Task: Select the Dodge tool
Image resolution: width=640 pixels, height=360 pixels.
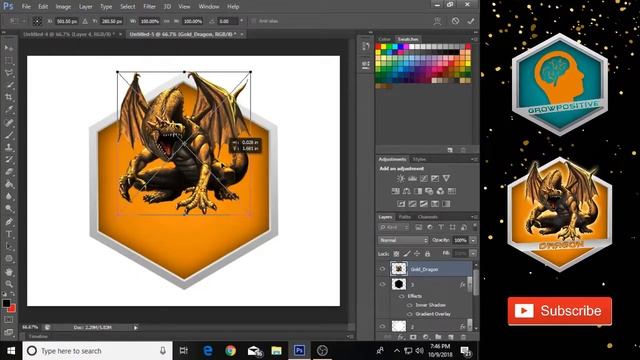Action: click(x=9, y=209)
